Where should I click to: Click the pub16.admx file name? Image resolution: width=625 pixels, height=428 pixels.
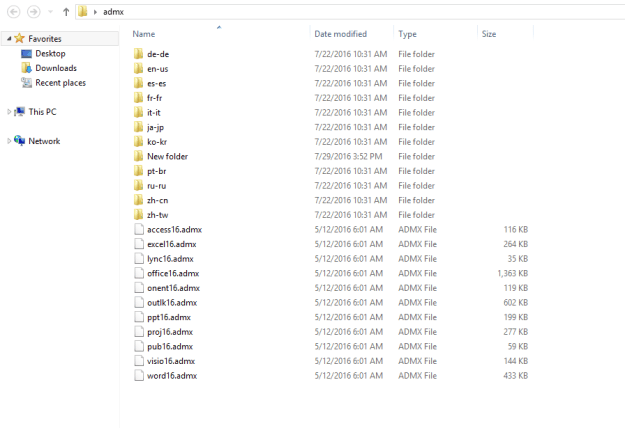170,346
